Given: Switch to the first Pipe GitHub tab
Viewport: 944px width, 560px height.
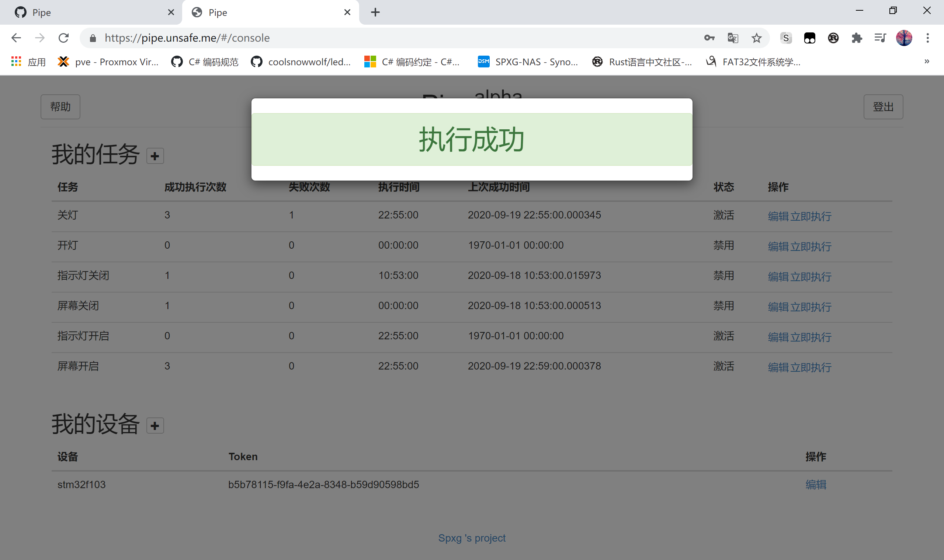Looking at the screenshot, I should click(91, 13).
